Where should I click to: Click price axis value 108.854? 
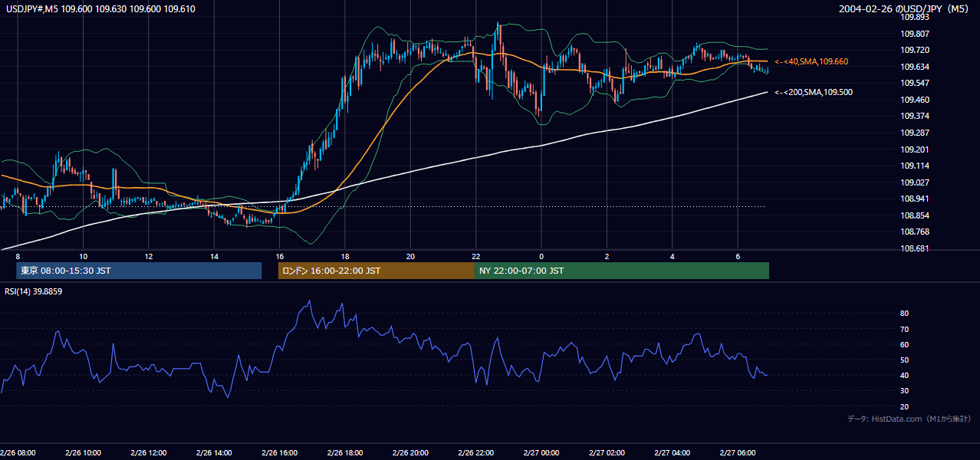pos(915,215)
